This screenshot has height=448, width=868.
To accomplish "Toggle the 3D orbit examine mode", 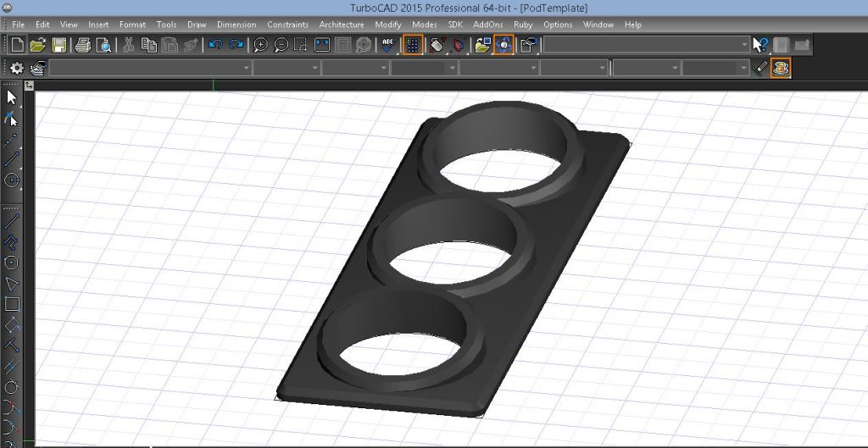I will [504, 45].
